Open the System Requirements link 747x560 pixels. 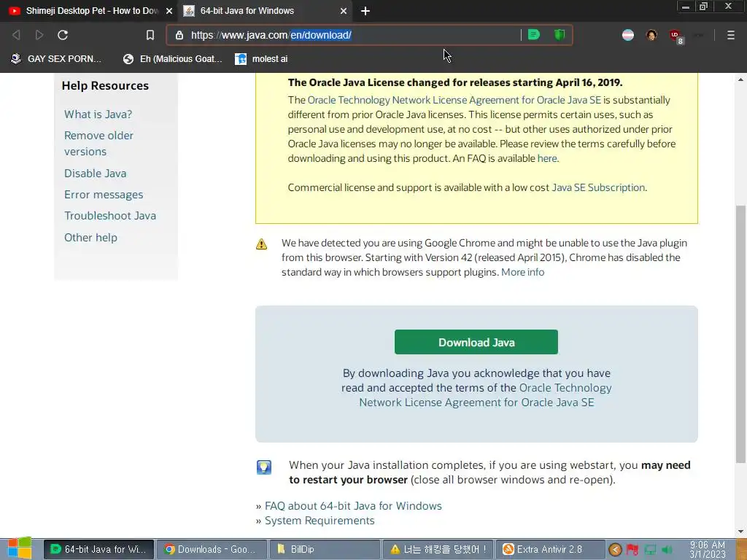pyautogui.click(x=320, y=521)
